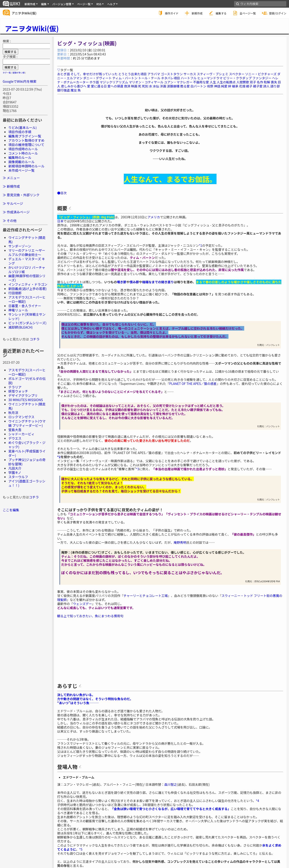
Task: Open りどみ(基本ルール) link
Action: 23,128
